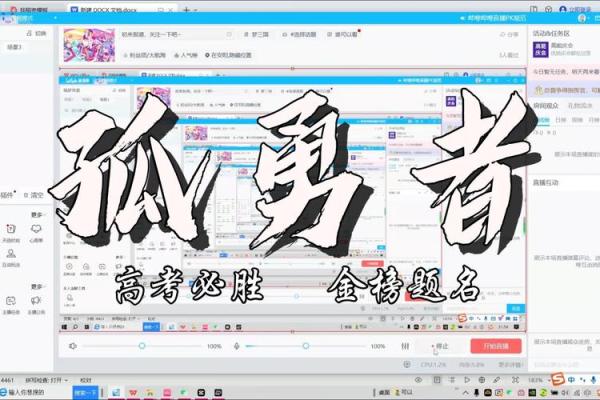Select page layout view icon in WPS
The height and width of the screenshot is (400, 600).
click(x=437, y=380)
